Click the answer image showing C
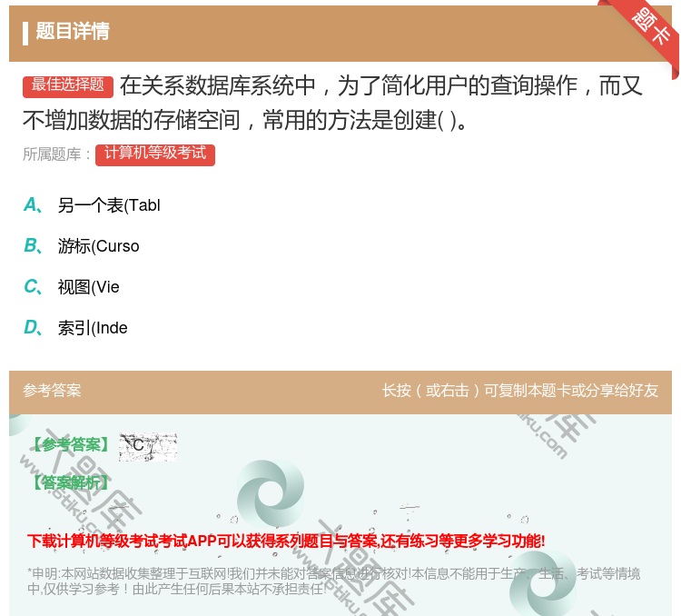This screenshot has width=681, height=616. 148,447
